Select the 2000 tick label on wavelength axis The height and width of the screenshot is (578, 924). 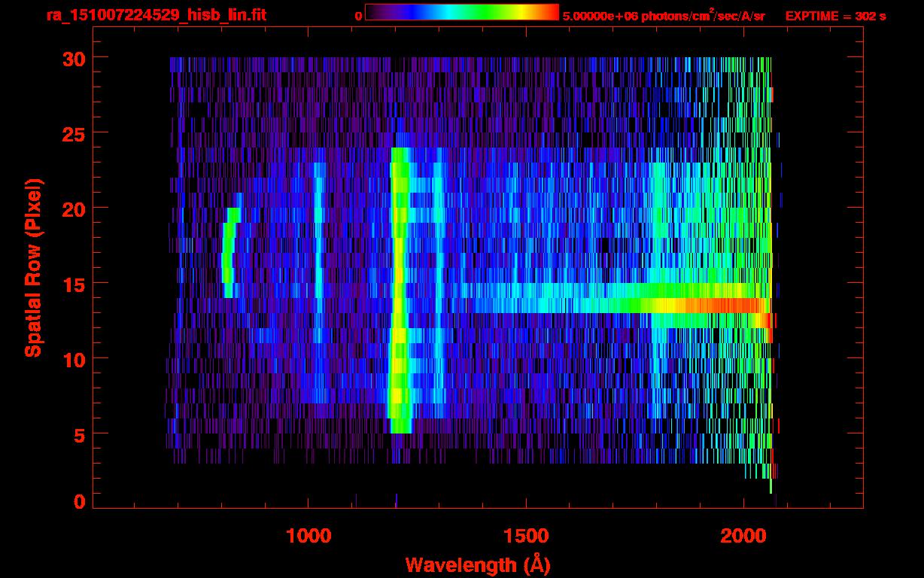point(743,536)
